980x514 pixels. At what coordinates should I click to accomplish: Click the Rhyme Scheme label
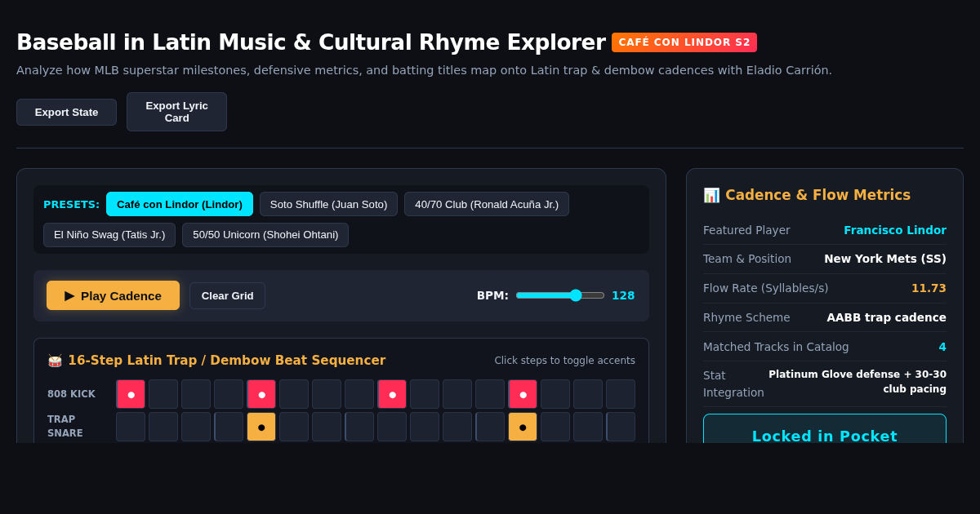746,317
